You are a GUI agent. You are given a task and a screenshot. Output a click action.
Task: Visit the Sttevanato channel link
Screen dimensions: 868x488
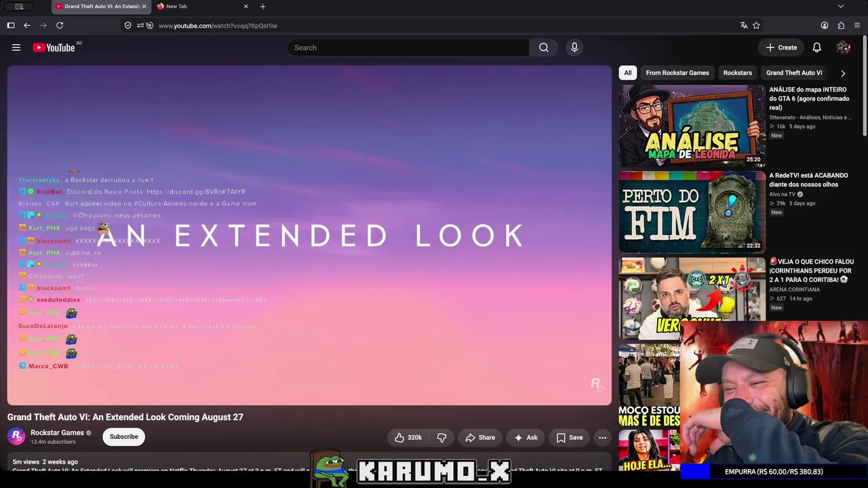pyautogui.click(x=810, y=117)
